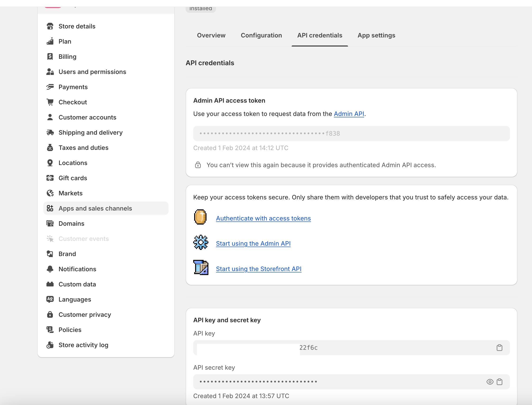This screenshot has width=532, height=405.
Task: Click the Storefront API blueprint icon
Action: (x=201, y=267)
